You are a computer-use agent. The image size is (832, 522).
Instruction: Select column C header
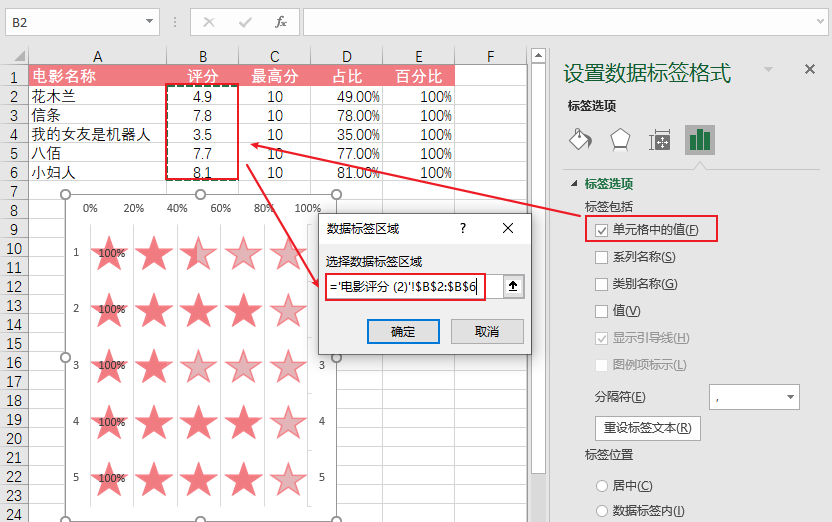pyautogui.click(x=274, y=56)
